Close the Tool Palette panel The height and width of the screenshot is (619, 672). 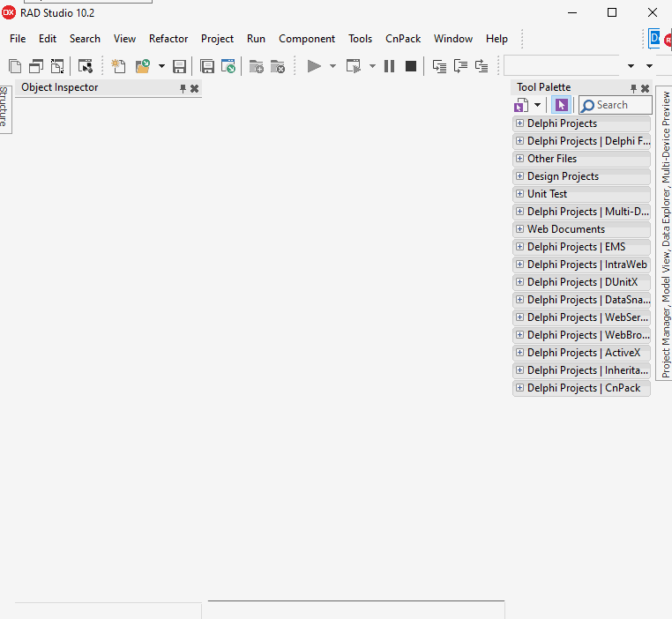click(x=645, y=88)
